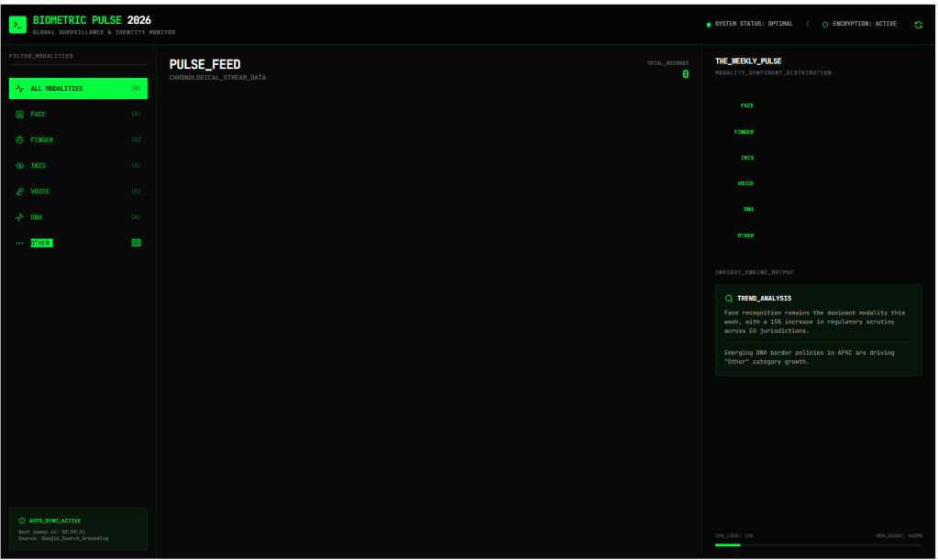This screenshot has height=560, width=938.
Task: Choose the FACE modality filter label
Action: point(38,115)
